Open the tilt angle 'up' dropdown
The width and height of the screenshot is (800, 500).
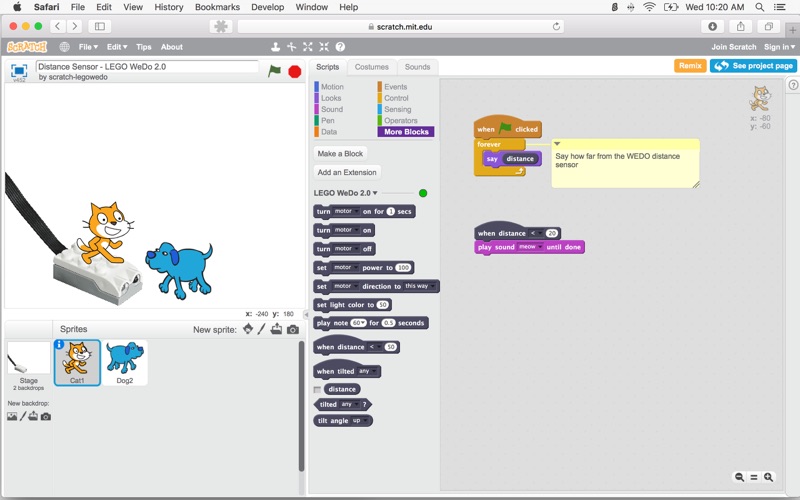[360, 421]
